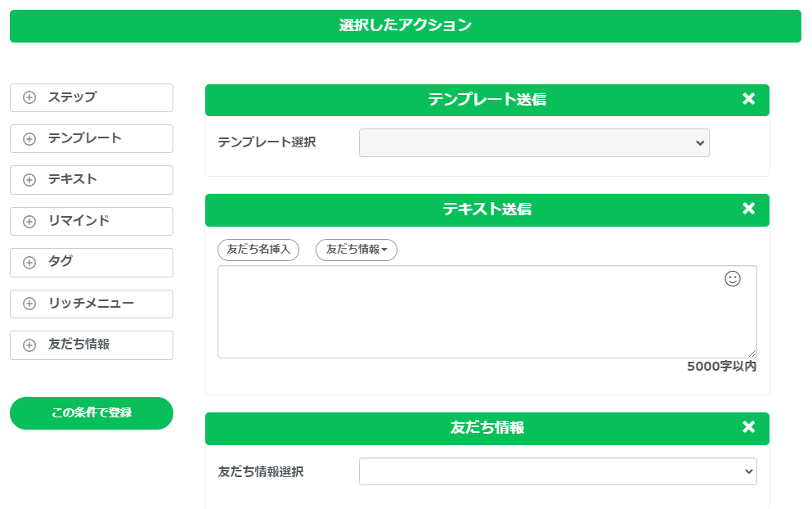Click the text area resize handle corner

click(752, 354)
